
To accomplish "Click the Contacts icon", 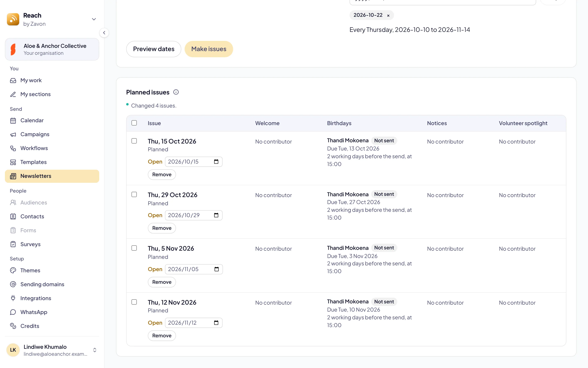I will 13,216.
